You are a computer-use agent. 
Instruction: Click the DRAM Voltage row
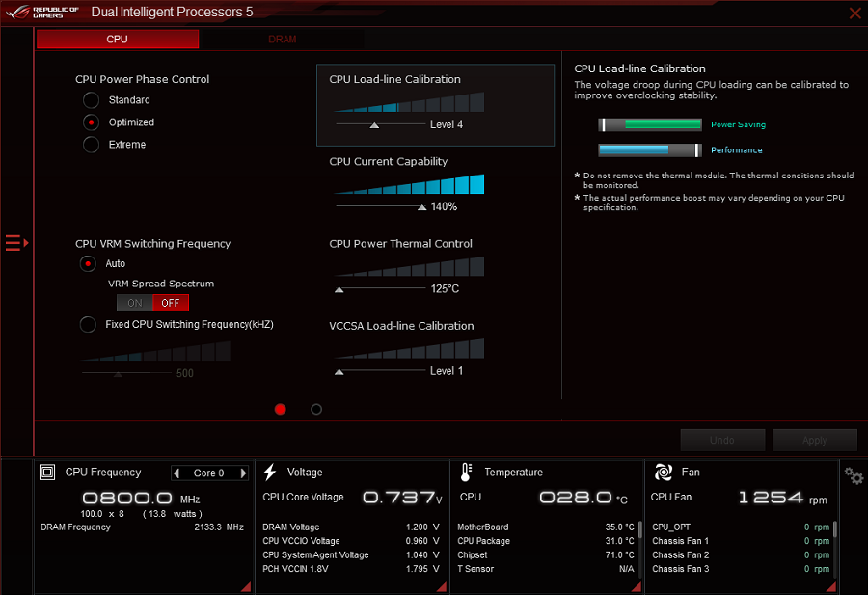tap(351, 527)
